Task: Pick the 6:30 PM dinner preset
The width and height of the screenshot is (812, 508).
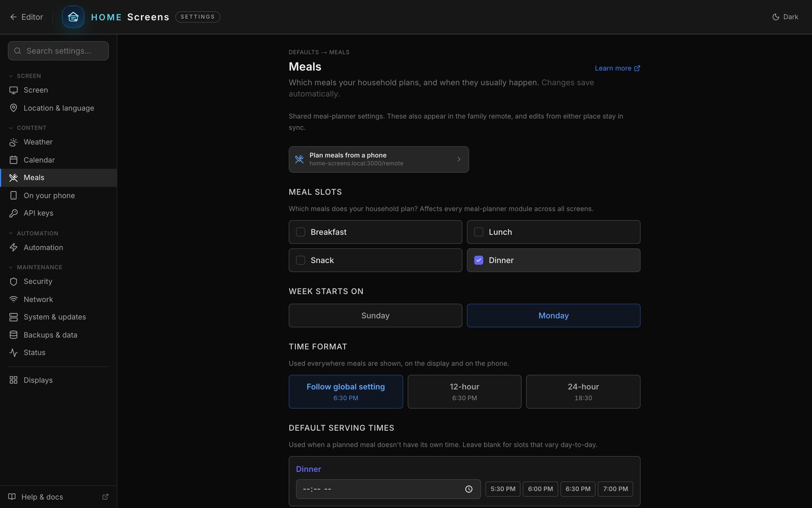Action: (578, 489)
